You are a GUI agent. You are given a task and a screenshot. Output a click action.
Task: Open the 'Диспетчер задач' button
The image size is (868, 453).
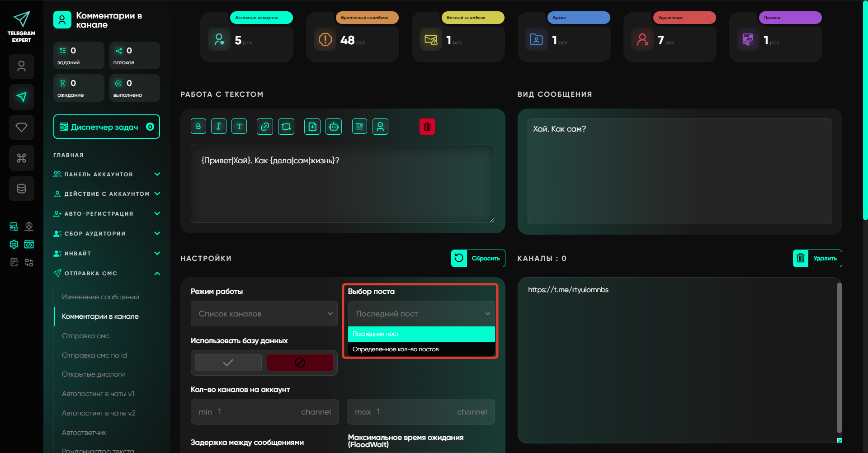click(x=107, y=127)
